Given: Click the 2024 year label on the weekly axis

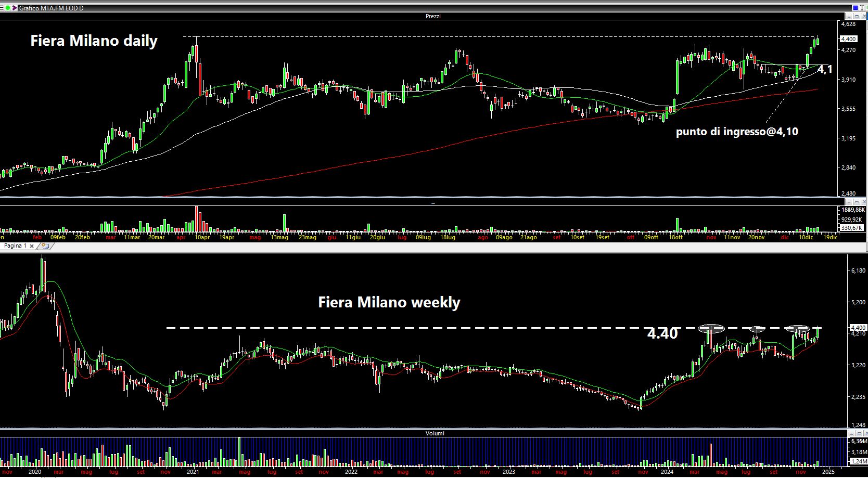Looking at the screenshot, I should click(668, 472).
